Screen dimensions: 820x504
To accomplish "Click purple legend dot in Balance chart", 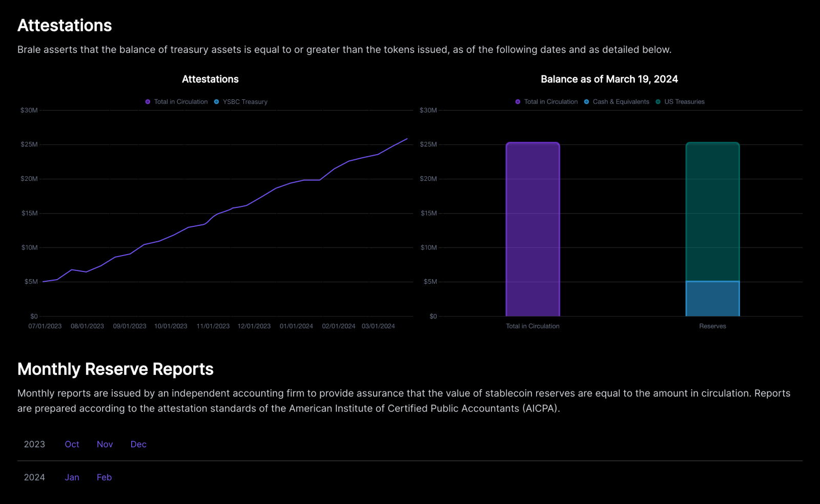I will pos(518,102).
